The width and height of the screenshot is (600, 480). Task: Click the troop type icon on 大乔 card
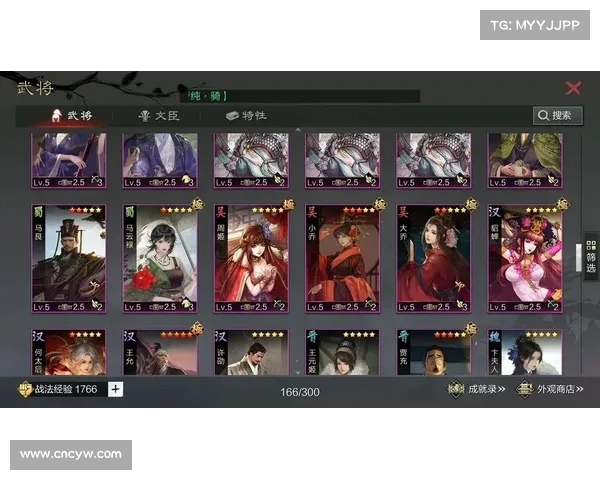460,304
